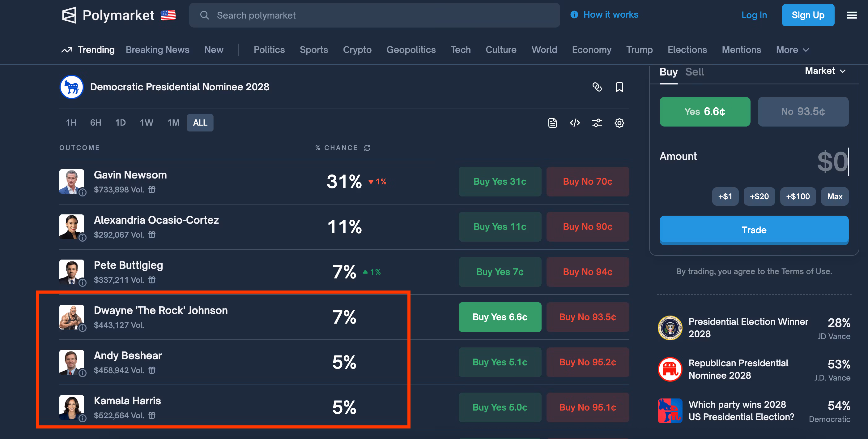Screen dimensions: 868x439
Task: Focus the Search polymarket field
Action: coord(374,15)
